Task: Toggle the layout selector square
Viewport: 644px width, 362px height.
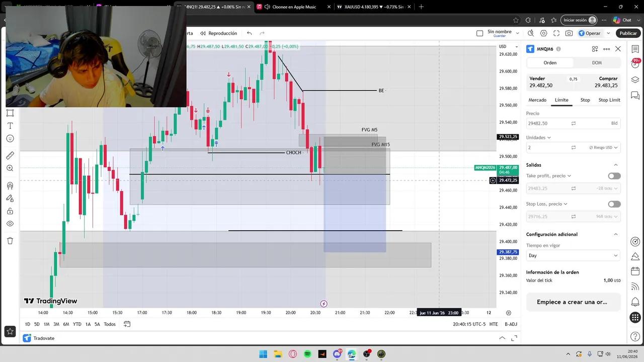Action: (479, 33)
